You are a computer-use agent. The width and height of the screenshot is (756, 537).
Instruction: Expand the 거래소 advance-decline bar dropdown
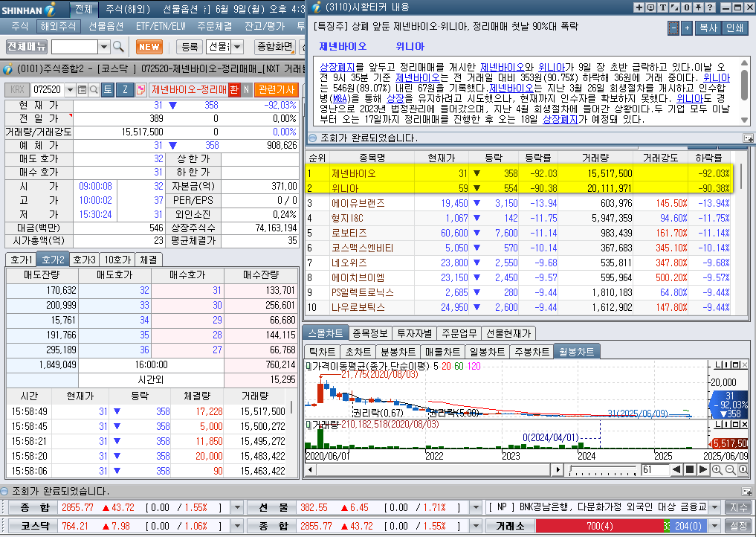[x=716, y=526]
